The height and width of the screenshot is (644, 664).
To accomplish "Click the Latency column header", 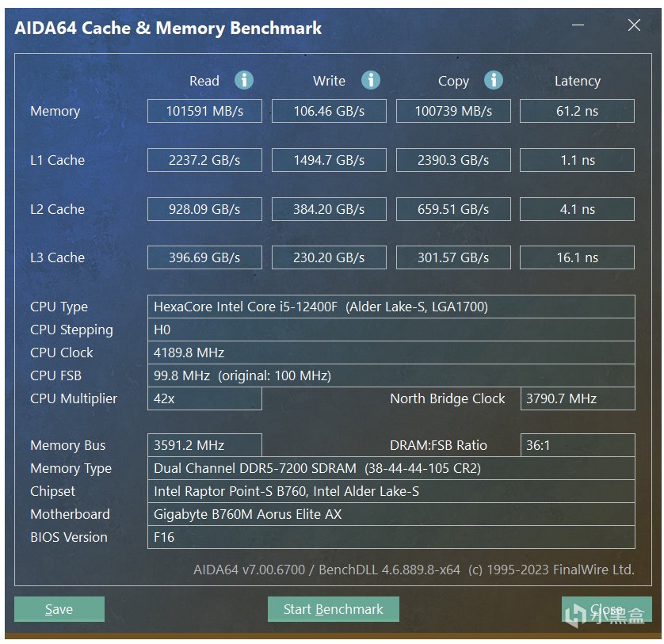I will click(578, 82).
